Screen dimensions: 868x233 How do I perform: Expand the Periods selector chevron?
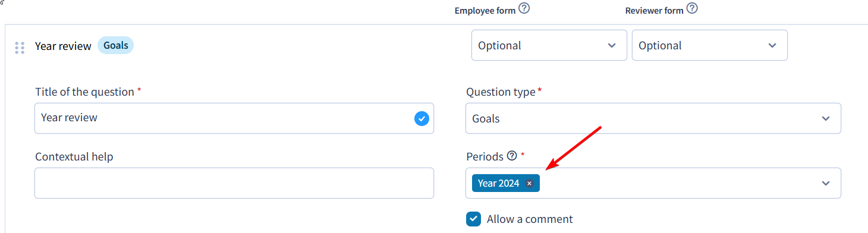pos(826,183)
